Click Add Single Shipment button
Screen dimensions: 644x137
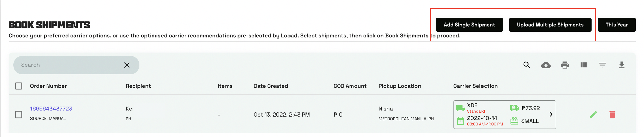pyautogui.click(x=469, y=25)
